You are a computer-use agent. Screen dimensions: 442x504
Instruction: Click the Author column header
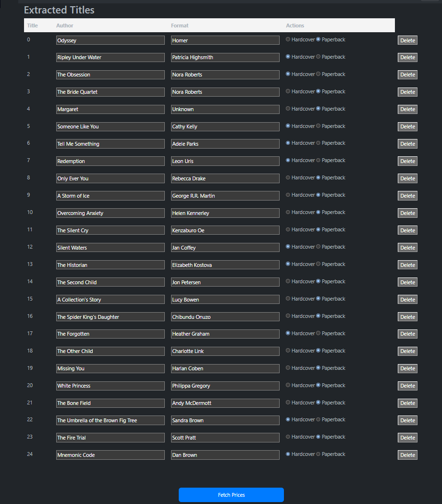pos(64,25)
